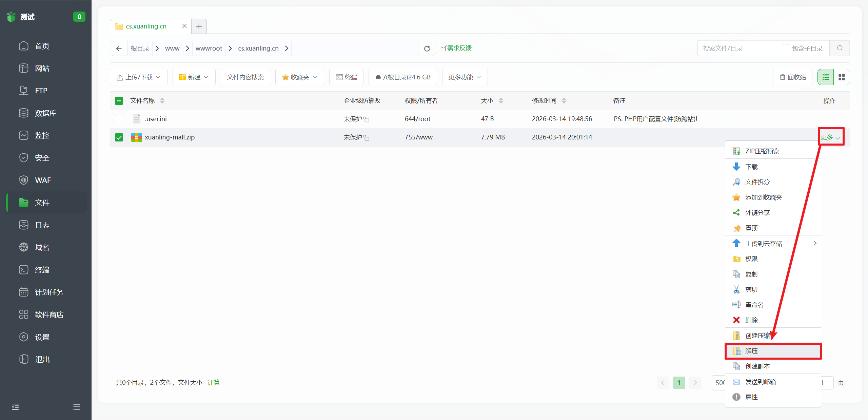
Task: Click lock icon next to xuanling-mall.zip protection status
Action: pyautogui.click(x=367, y=138)
